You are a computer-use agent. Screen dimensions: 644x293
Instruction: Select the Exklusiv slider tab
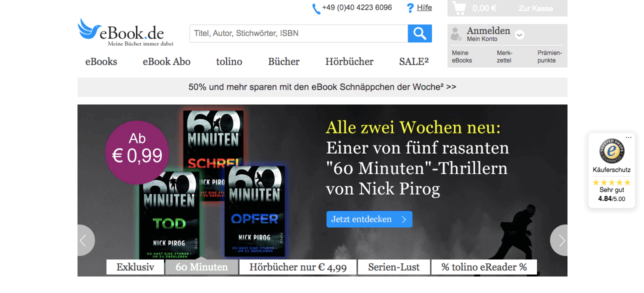135,267
